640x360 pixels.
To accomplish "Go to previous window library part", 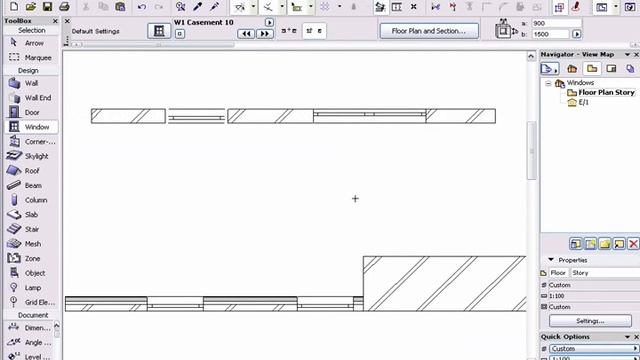I will (x=246, y=34).
